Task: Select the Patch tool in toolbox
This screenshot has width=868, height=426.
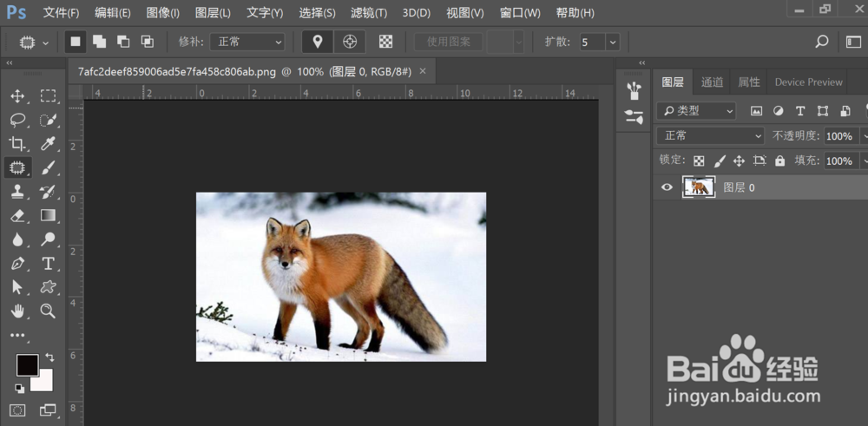Action: click(17, 167)
